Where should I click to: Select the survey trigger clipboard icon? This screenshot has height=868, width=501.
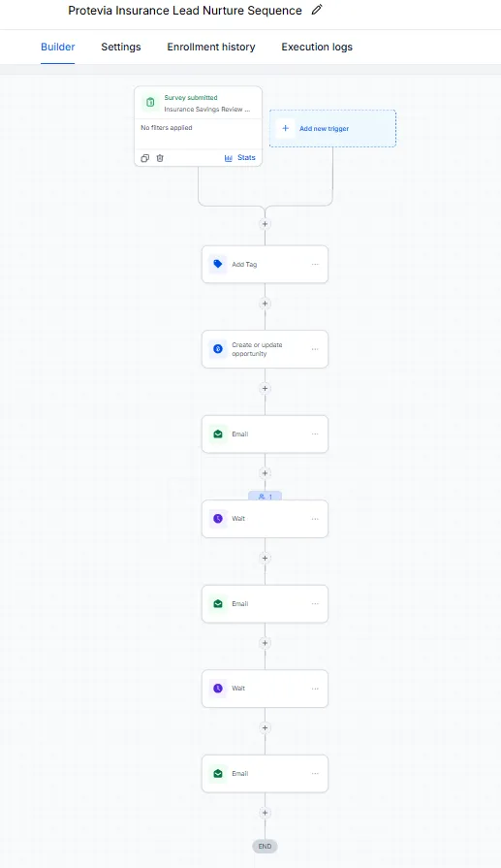[x=150, y=103]
